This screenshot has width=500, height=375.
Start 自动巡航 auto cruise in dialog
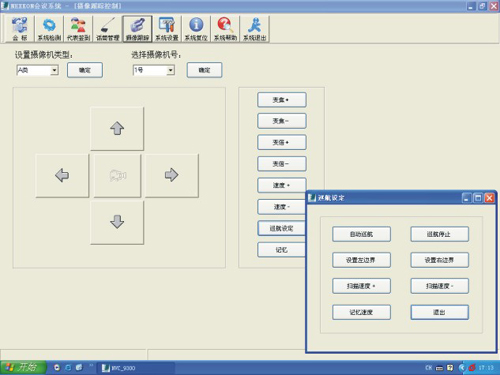point(361,234)
